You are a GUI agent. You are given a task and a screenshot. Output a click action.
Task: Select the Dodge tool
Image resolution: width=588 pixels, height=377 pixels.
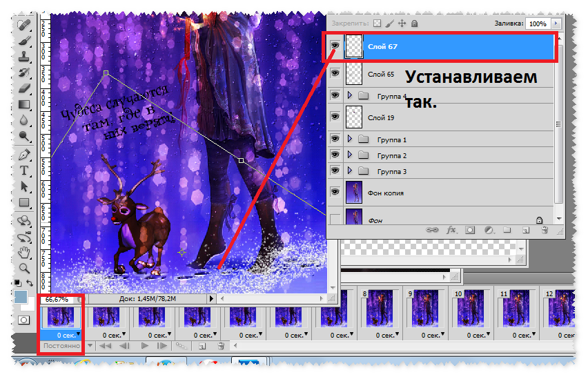(x=24, y=136)
